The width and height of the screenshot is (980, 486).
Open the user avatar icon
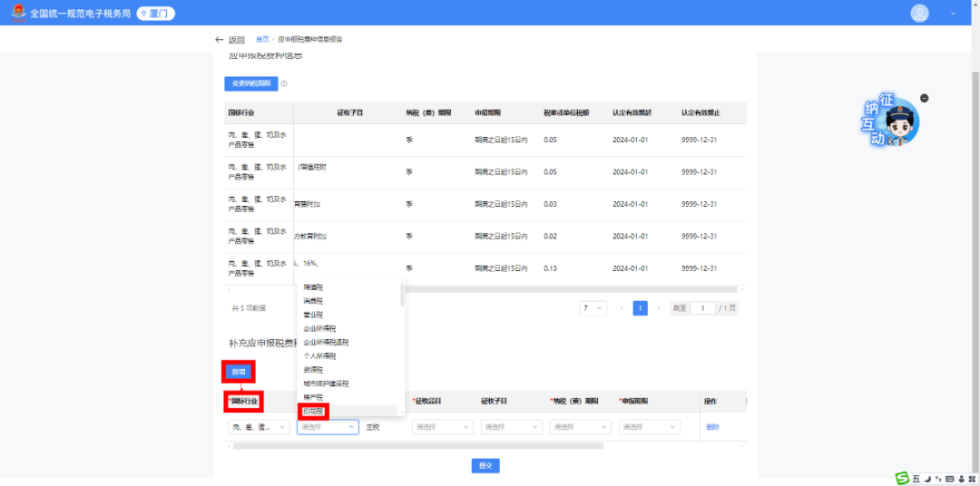920,14
